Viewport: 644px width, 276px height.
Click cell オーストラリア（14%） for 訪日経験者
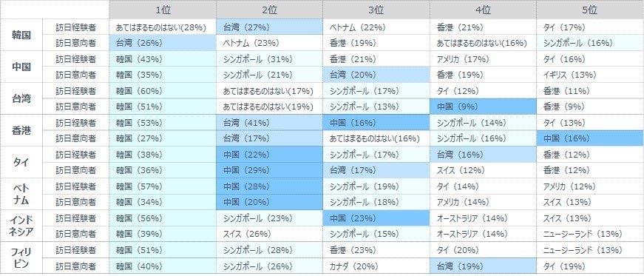click(x=483, y=218)
